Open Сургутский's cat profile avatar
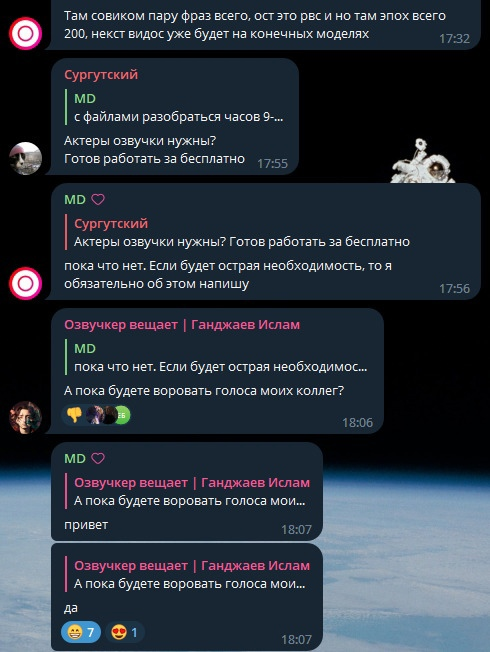 pyautogui.click(x=25, y=158)
